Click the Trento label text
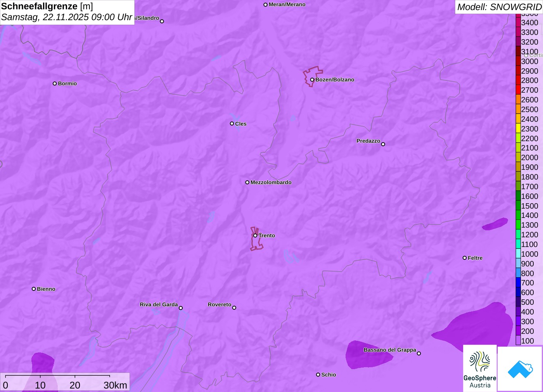 click(267, 235)
